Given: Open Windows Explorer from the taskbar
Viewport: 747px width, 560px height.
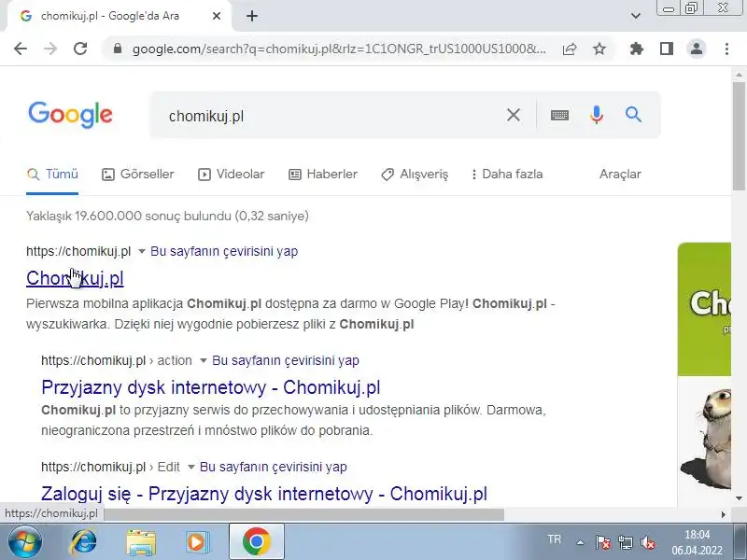Looking at the screenshot, I should [141, 542].
